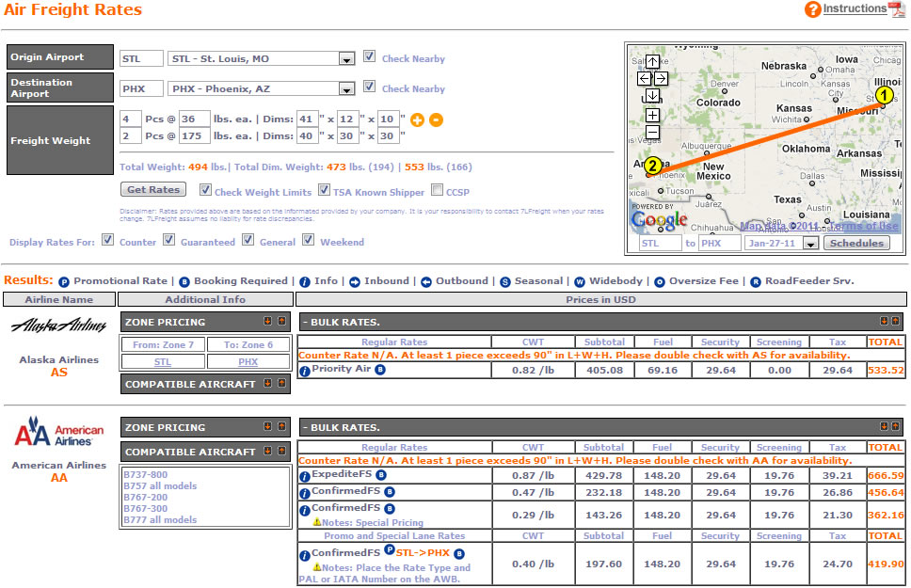Screen dimensions: 911x588
Task: Open the Instructions link
Action: click(x=855, y=8)
